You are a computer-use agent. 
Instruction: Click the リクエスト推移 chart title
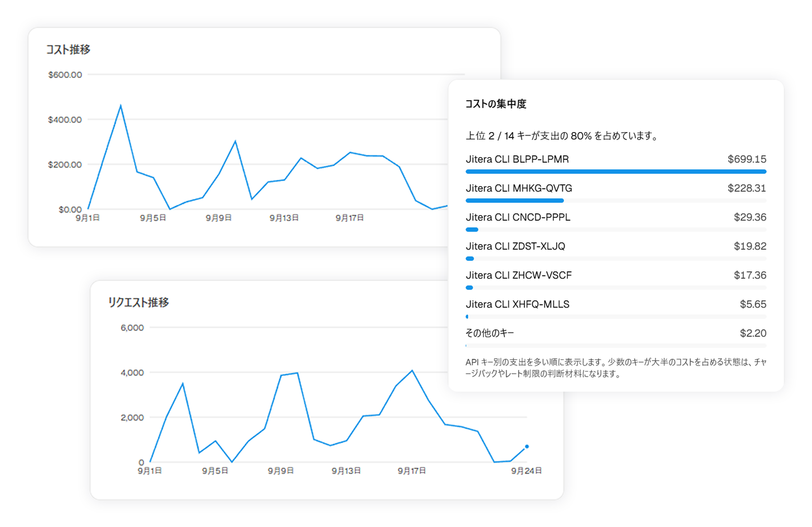pos(138,302)
